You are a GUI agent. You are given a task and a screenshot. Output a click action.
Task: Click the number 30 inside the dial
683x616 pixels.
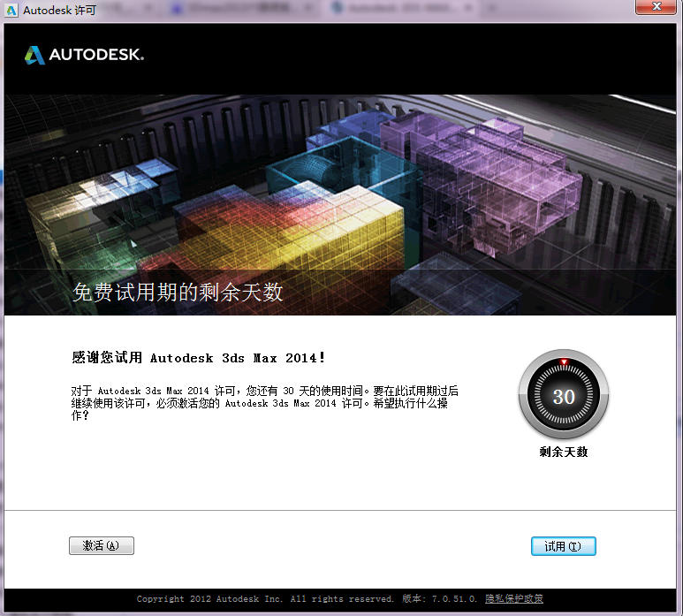coord(564,397)
